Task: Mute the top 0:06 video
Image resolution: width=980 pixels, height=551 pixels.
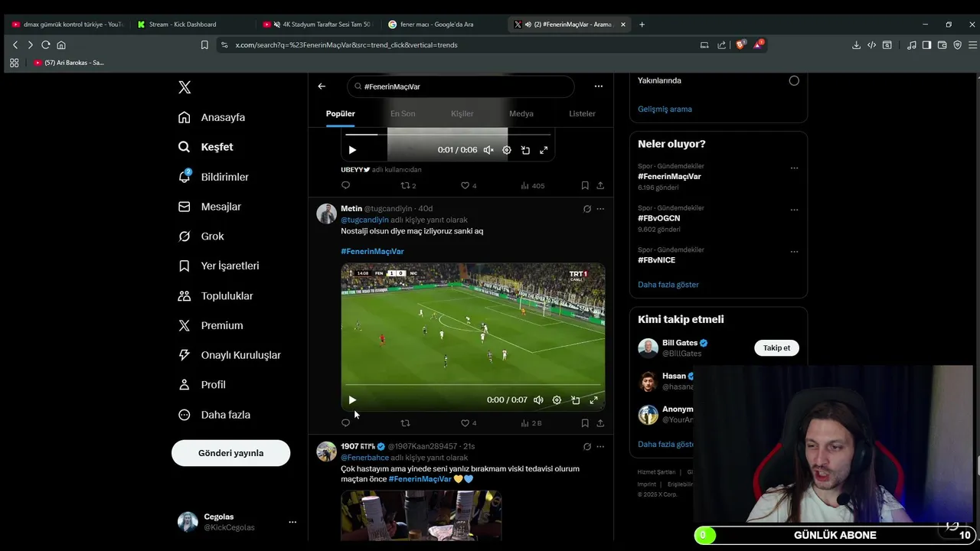Action: pos(488,150)
